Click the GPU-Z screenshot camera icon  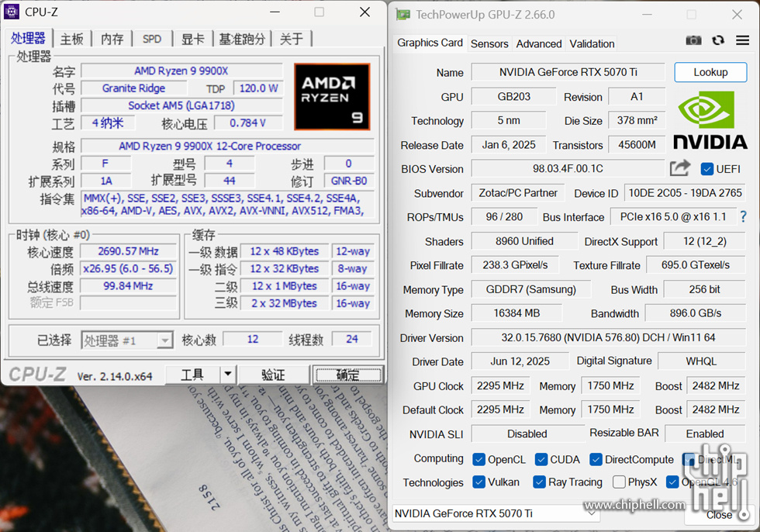click(693, 40)
